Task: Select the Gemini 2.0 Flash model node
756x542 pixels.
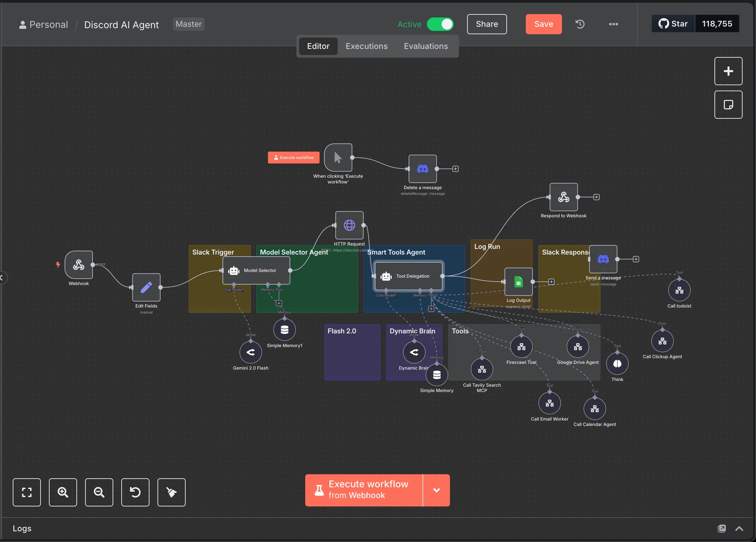Action: coord(251,352)
